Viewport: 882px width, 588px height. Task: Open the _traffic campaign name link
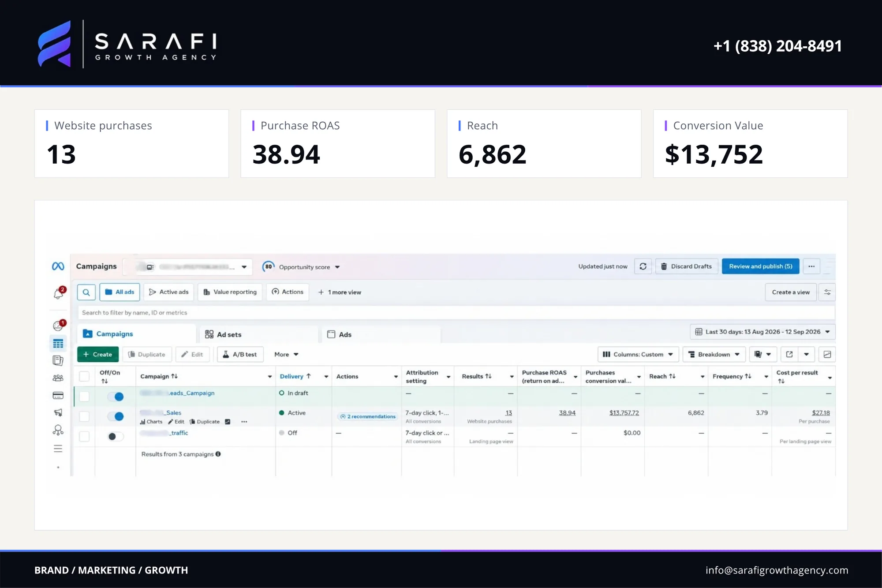[x=164, y=433]
